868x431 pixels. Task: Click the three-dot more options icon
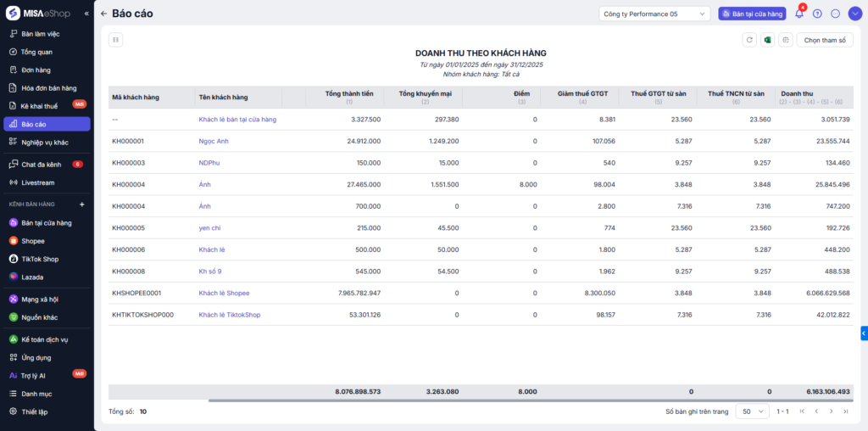click(835, 14)
